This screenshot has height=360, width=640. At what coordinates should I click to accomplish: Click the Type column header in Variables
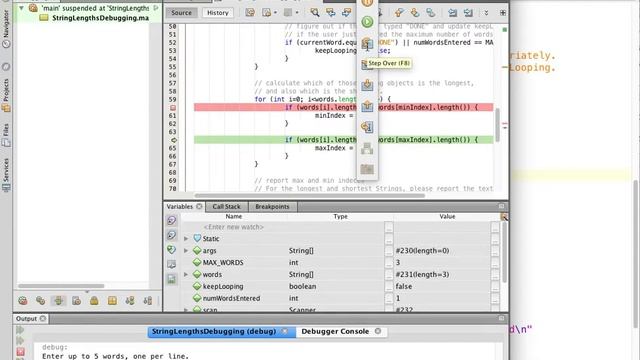pos(340,216)
